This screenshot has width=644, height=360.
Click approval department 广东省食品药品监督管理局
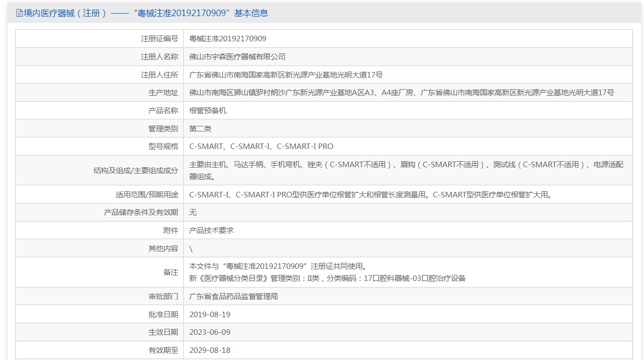pyautogui.click(x=233, y=297)
